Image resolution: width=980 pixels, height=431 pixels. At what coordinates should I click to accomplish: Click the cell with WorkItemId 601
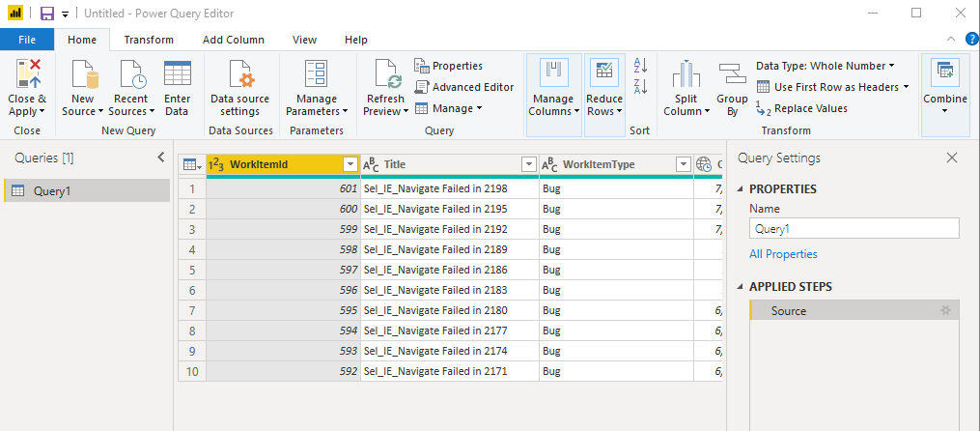[283, 188]
